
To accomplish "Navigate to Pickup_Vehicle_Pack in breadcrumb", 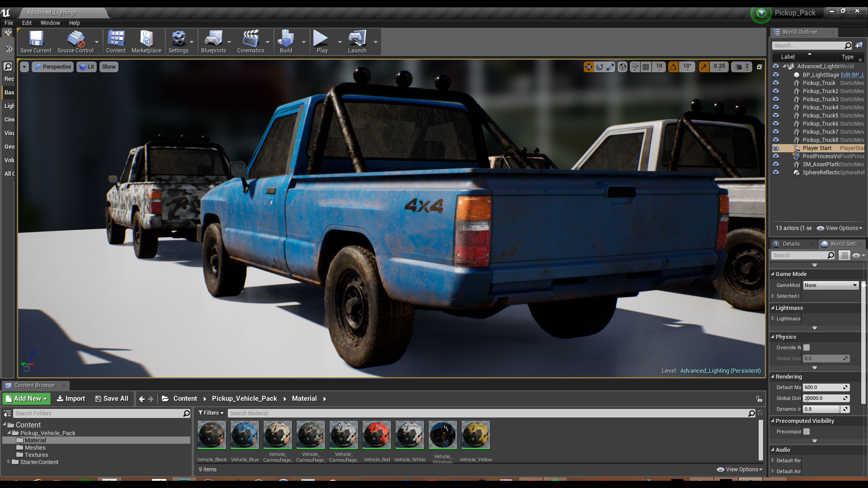I will (244, 399).
